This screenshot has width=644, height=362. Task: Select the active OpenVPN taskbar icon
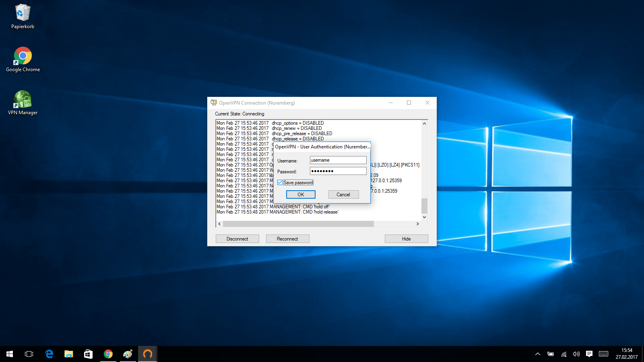(x=148, y=354)
